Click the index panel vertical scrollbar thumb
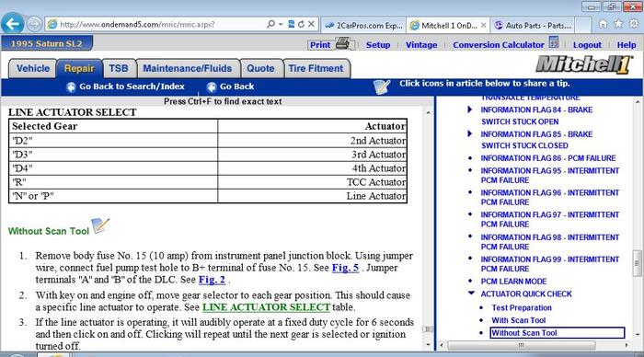 click(637, 263)
